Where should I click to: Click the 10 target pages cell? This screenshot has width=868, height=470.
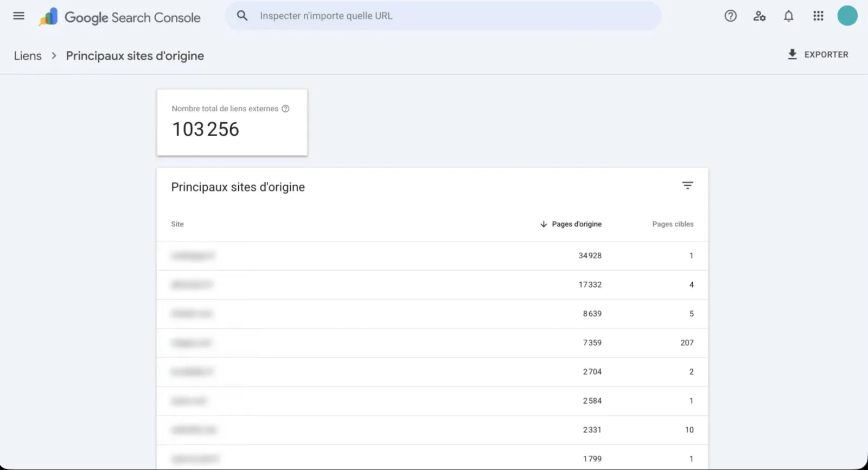[689, 430]
